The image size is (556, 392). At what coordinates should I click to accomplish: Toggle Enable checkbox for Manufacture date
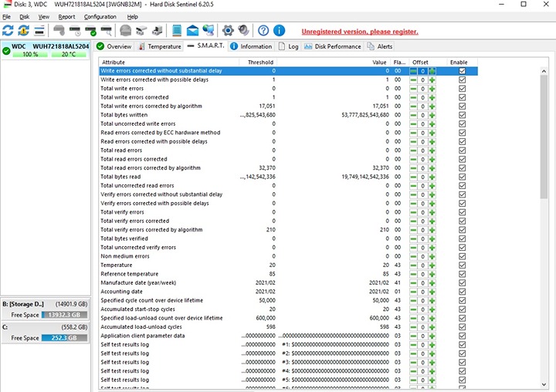click(462, 283)
